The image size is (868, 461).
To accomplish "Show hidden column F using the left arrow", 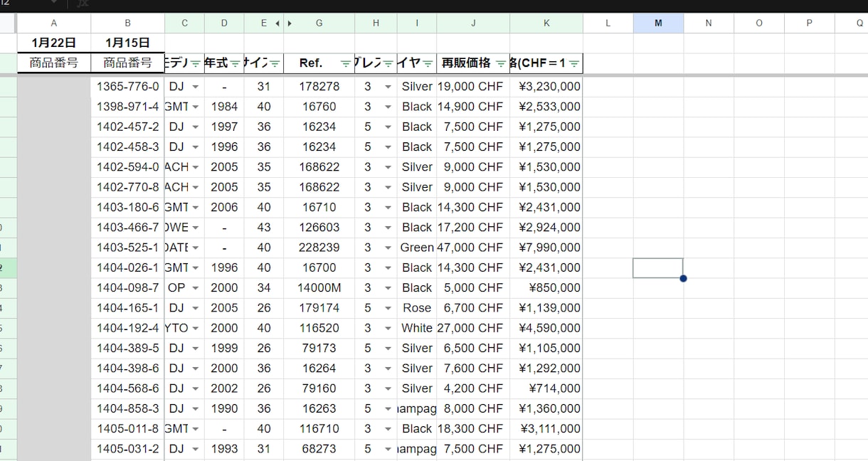I will [277, 23].
